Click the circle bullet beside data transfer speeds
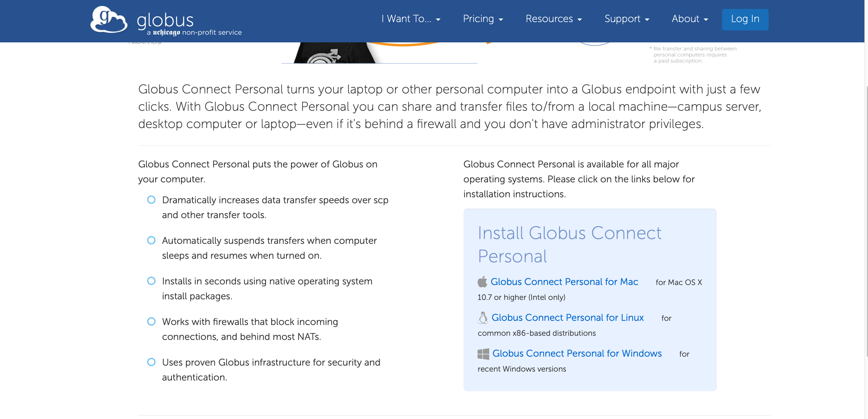The height and width of the screenshot is (419, 868). (x=151, y=200)
